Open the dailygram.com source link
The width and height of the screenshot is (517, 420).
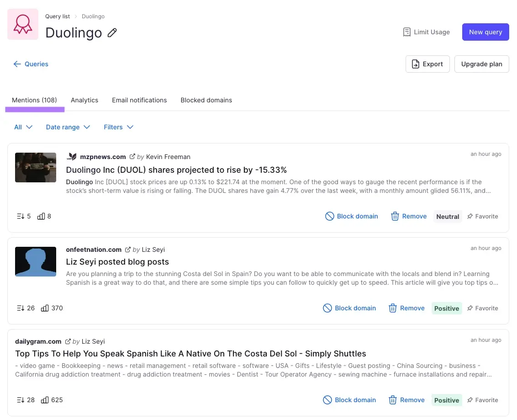(38, 341)
